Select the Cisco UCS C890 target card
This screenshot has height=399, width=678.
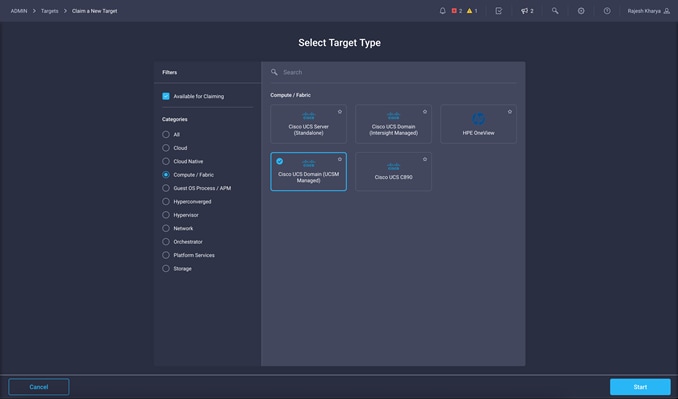(x=393, y=172)
